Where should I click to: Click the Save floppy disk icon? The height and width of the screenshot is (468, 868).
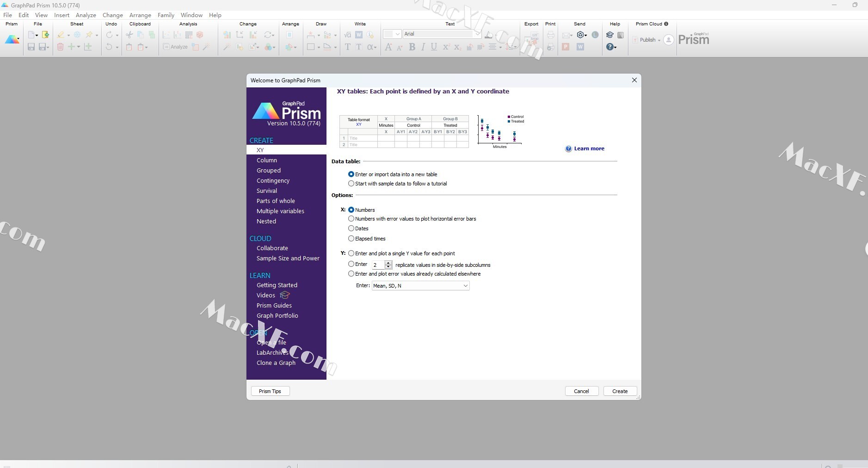[31, 47]
